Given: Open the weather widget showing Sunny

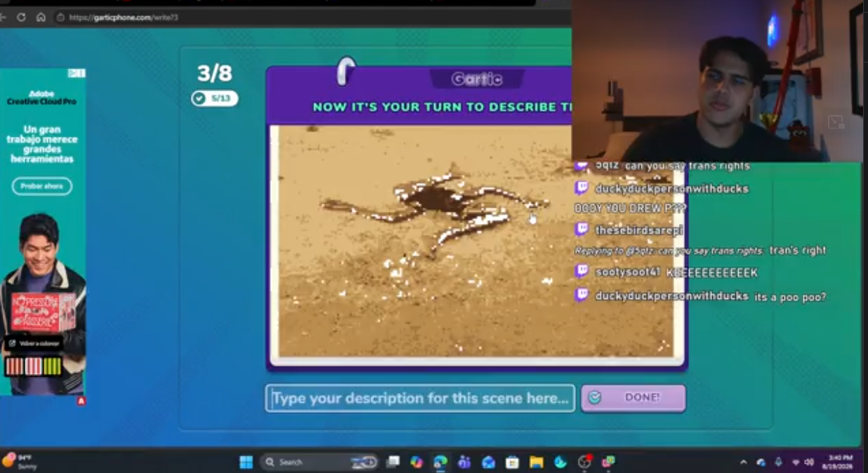Looking at the screenshot, I should click(x=20, y=461).
